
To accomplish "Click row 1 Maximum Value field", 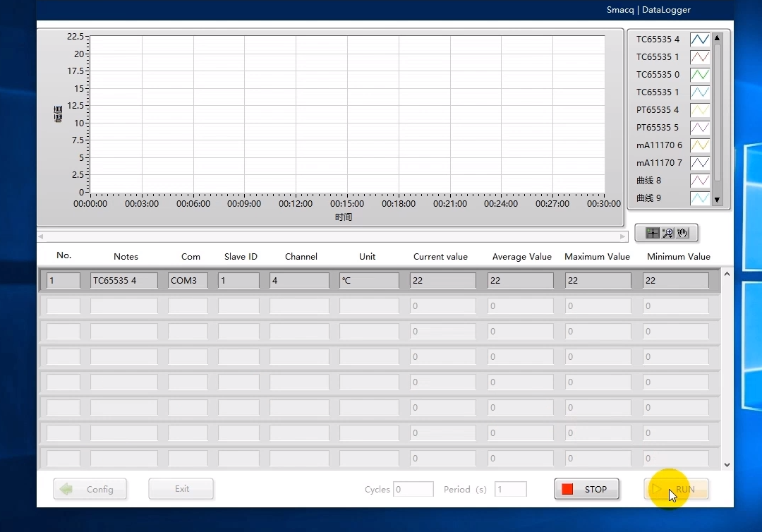I will coord(598,280).
